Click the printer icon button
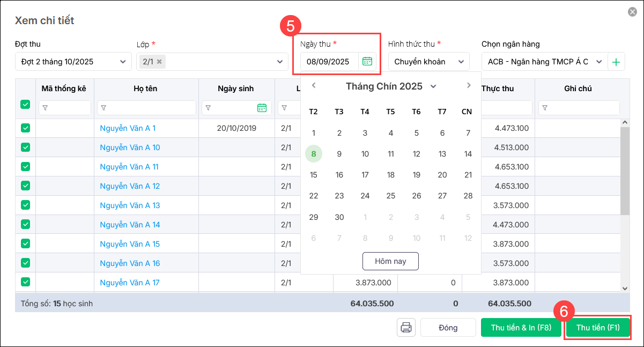Viewport: 644px width, 347px height. tap(406, 327)
